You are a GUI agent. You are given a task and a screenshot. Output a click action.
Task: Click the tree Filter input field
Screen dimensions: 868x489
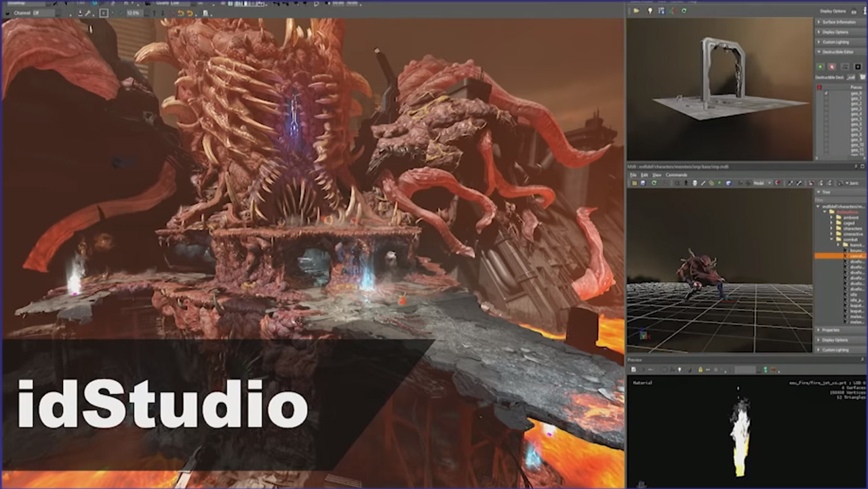[840, 200]
